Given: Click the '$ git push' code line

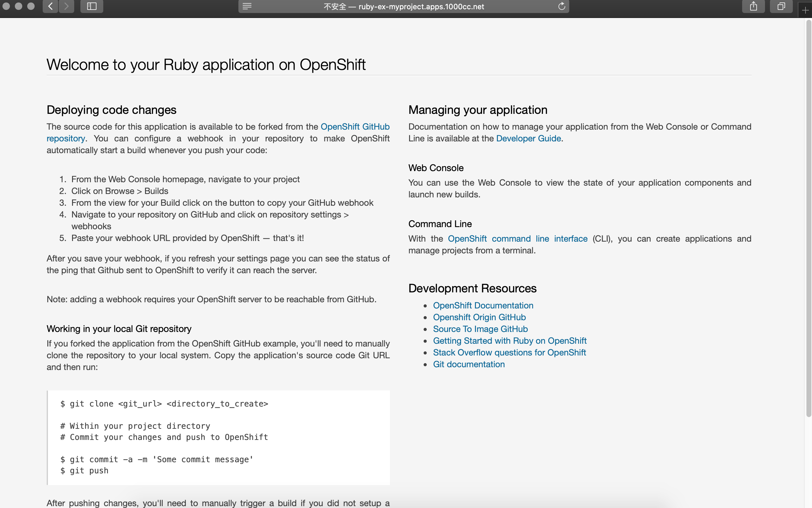Looking at the screenshot, I should (84, 470).
